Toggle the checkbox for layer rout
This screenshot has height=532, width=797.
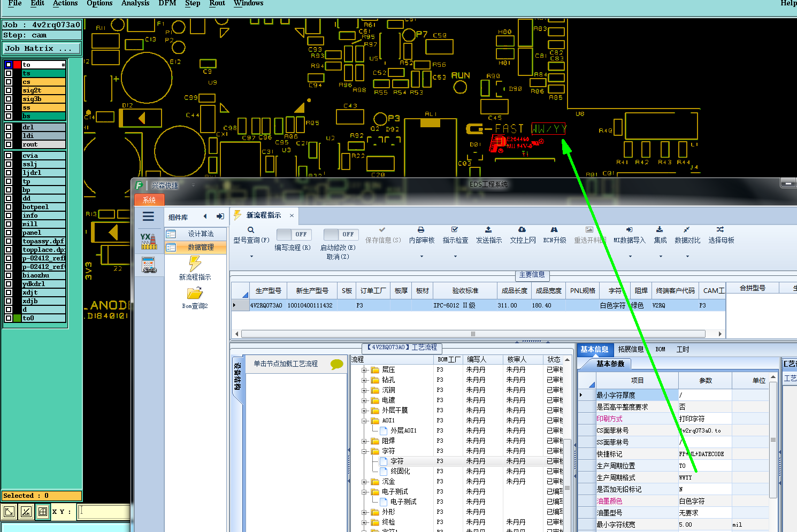pos(9,144)
